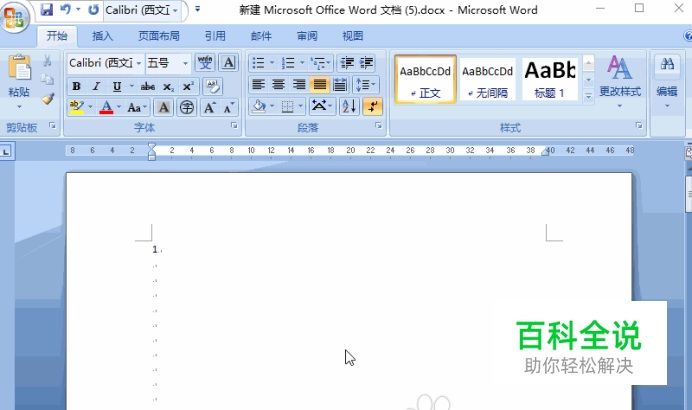The image size is (692, 410).
Task: Apply the 标题 1 style
Action: point(550,79)
